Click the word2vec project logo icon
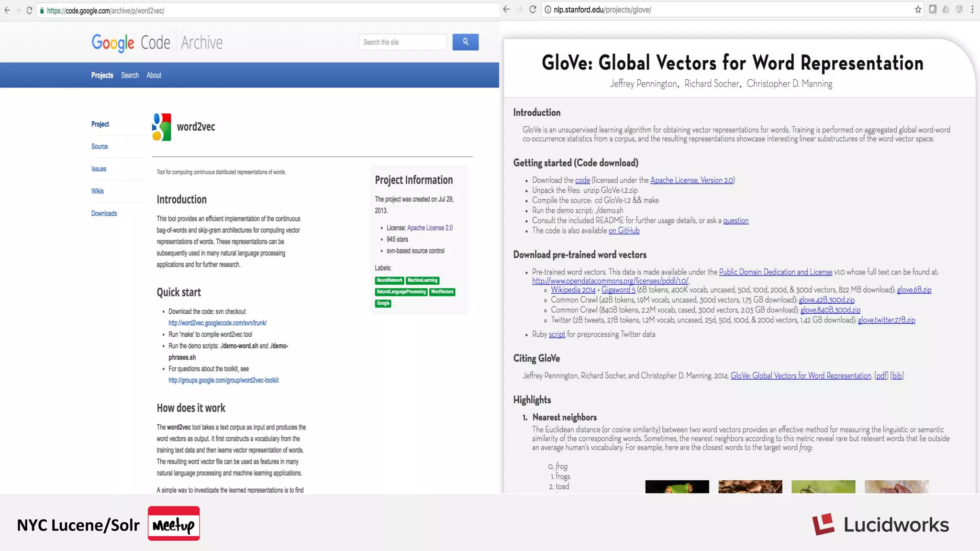This screenshot has height=551, width=980. [x=161, y=127]
